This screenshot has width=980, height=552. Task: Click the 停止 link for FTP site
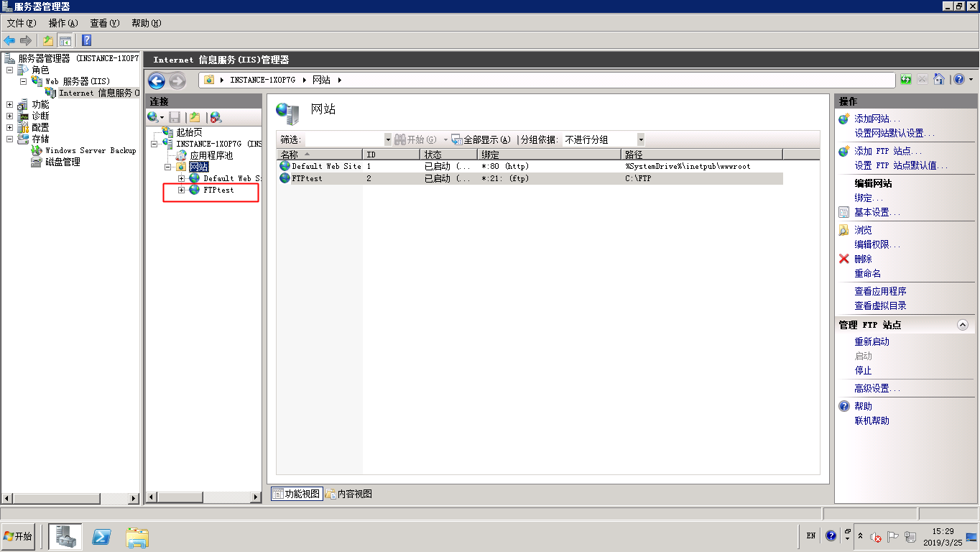tap(863, 370)
